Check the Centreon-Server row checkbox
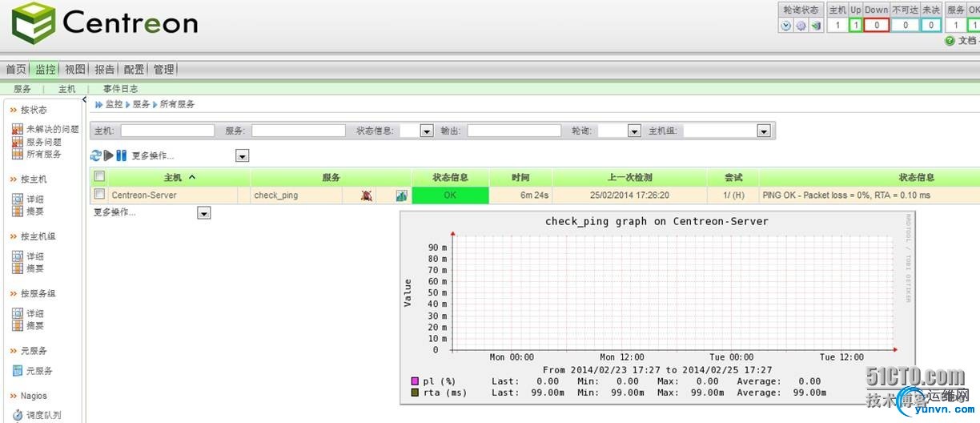Screen dimensions: 980x423 (99, 194)
